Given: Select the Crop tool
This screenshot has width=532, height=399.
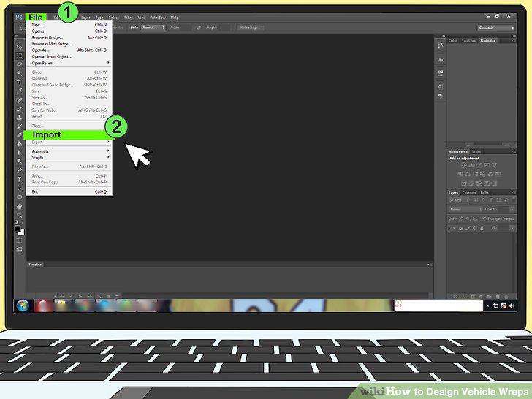Looking at the screenshot, I should [19, 82].
